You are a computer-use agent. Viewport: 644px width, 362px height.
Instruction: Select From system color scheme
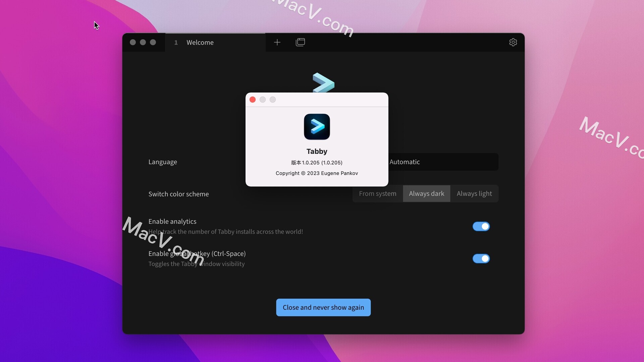(x=378, y=194)
